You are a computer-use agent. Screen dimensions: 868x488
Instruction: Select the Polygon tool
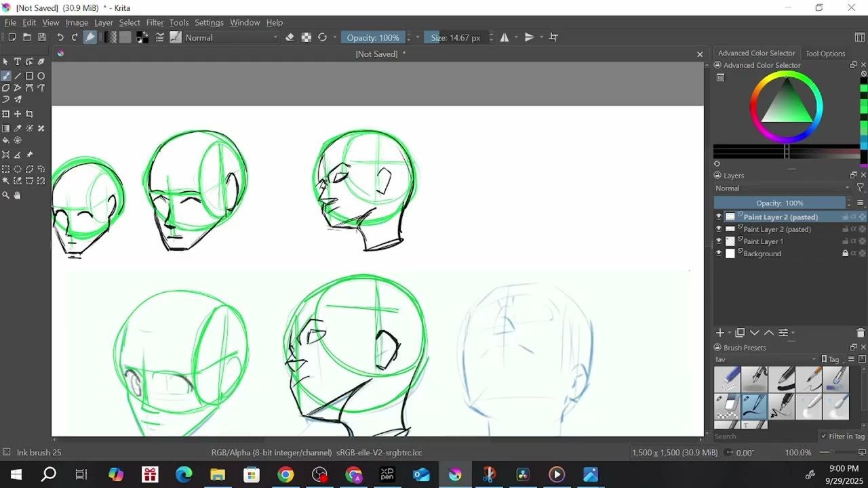[6, 88]
